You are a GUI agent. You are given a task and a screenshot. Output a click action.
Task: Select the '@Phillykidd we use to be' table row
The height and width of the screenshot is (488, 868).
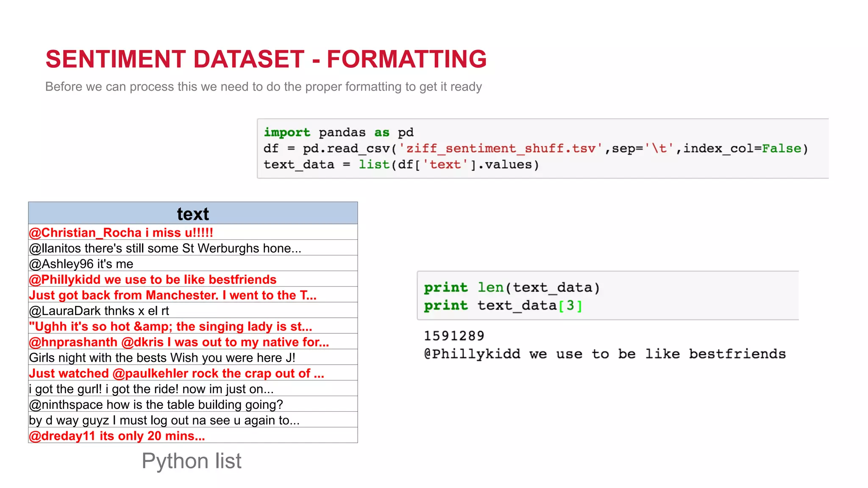(193, 279)
